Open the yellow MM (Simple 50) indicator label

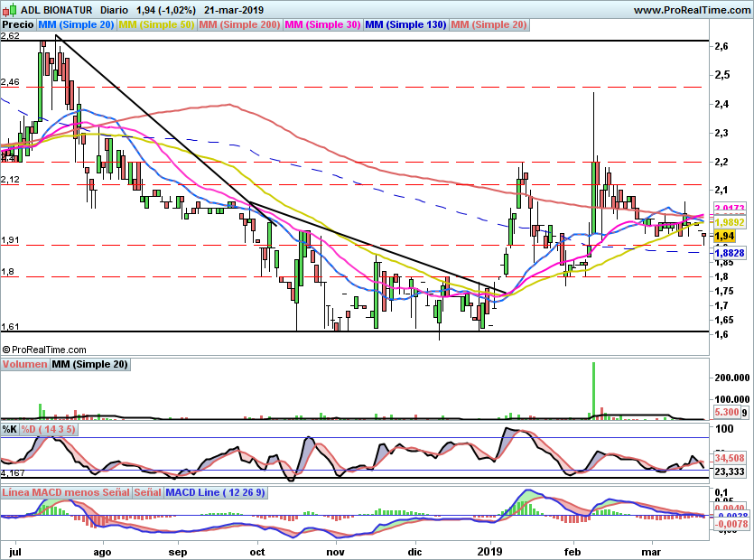pyautogui.click(x=157, y=24)
